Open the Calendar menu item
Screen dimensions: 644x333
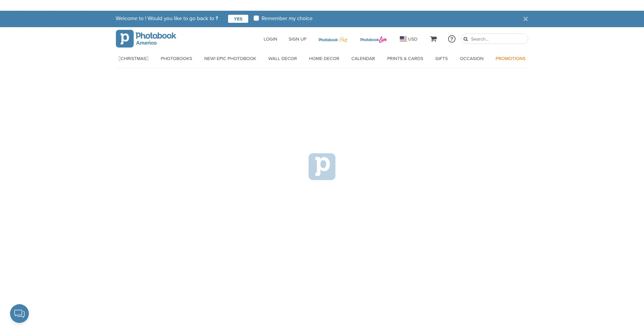pos(363,59)
